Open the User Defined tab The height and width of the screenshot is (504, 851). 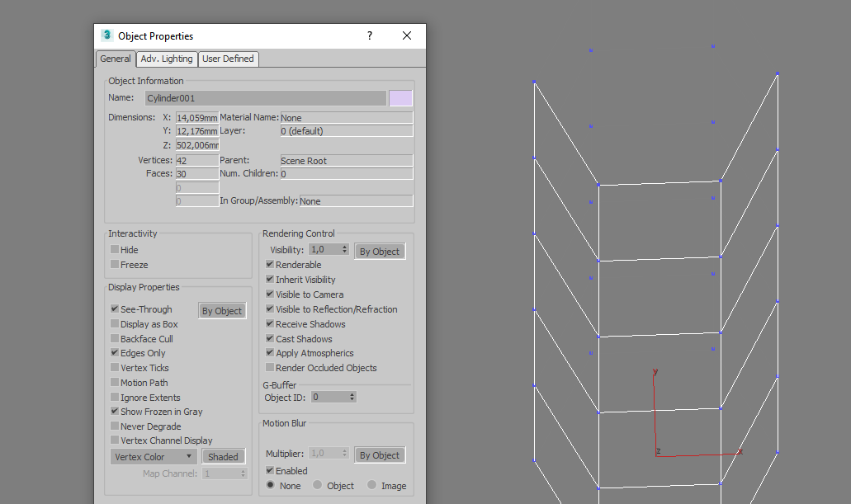[228, 59]
